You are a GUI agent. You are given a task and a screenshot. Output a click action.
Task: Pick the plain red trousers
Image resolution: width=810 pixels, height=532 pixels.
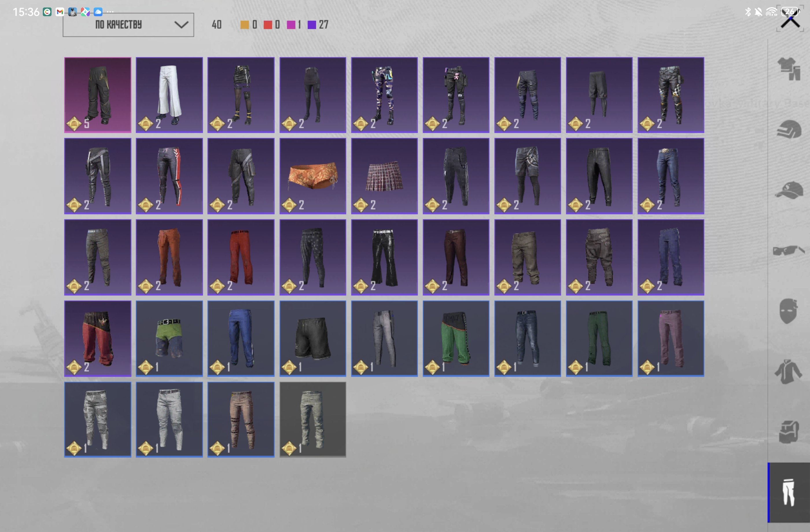[x=241, y=257]
